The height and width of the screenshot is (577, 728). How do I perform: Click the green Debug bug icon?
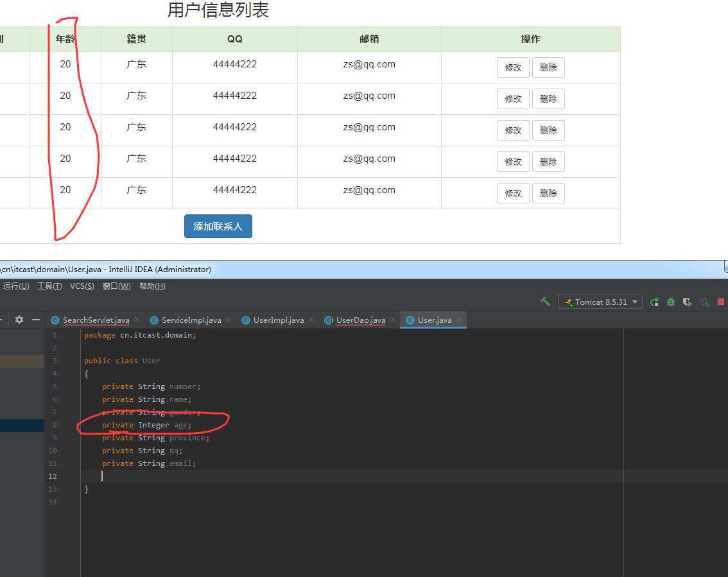coord(671,302)
